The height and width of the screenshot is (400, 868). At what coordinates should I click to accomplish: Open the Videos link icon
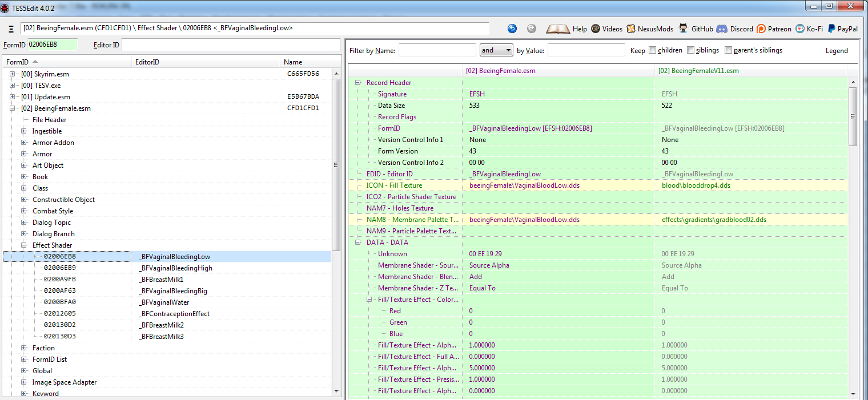pyautogui.click(x=596, y=29)
